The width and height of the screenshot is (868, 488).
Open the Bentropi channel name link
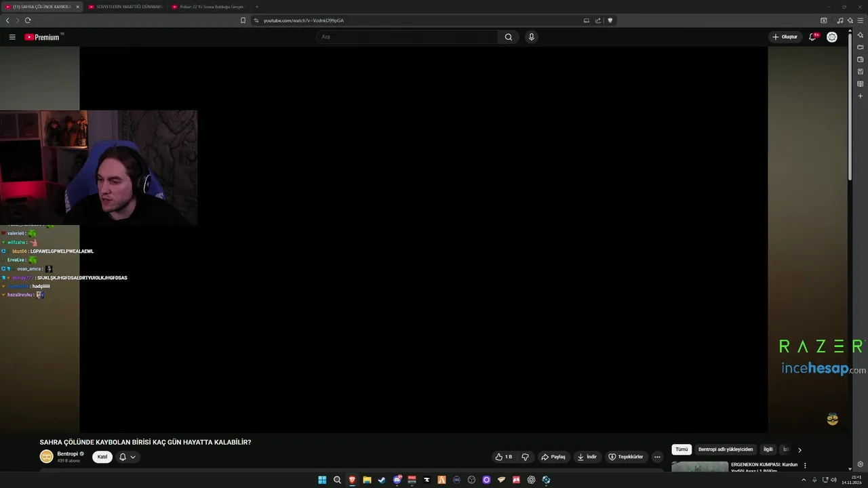(x=67, y=453)
